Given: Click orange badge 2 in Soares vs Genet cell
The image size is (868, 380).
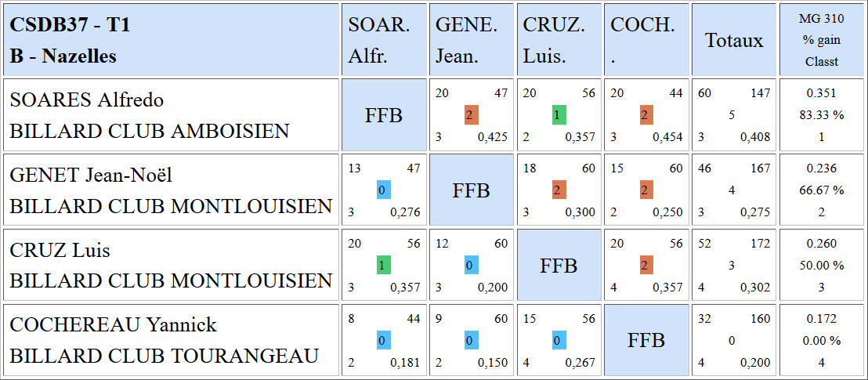Looking at the screenshot, I should 472,115.
